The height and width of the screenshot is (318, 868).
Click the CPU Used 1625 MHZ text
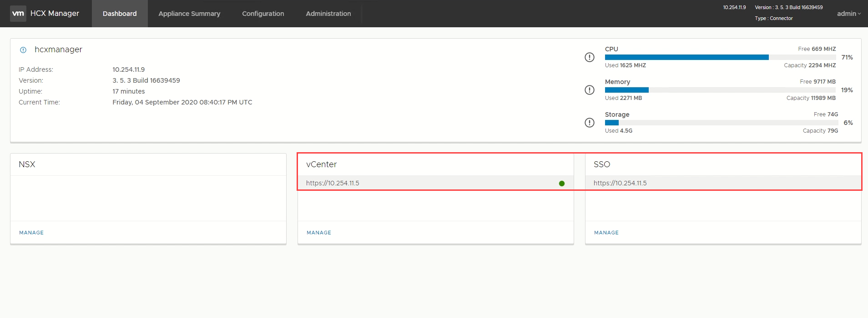click(x=626, y=65)
